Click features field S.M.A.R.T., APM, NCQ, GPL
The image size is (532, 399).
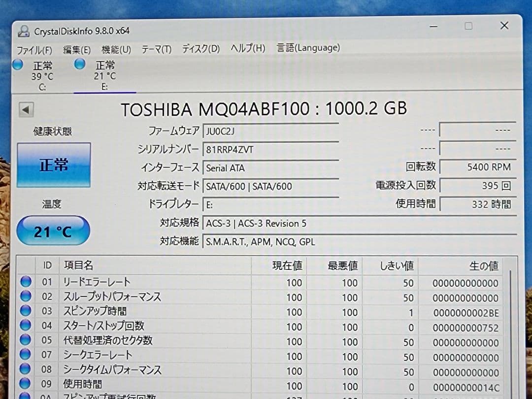click(359, 241)
